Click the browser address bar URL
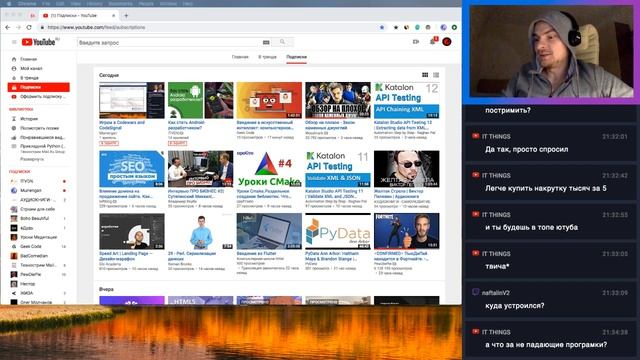This screenshot has width=640, height=360. (96, 27)
